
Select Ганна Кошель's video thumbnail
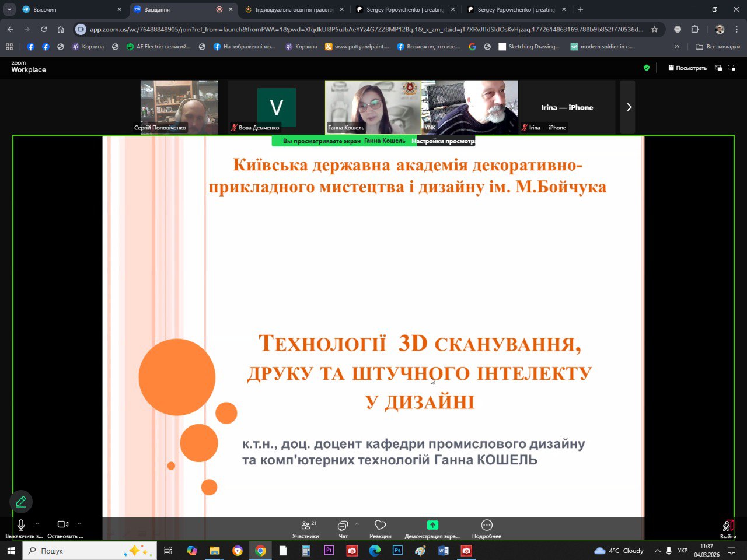(372, 107)
